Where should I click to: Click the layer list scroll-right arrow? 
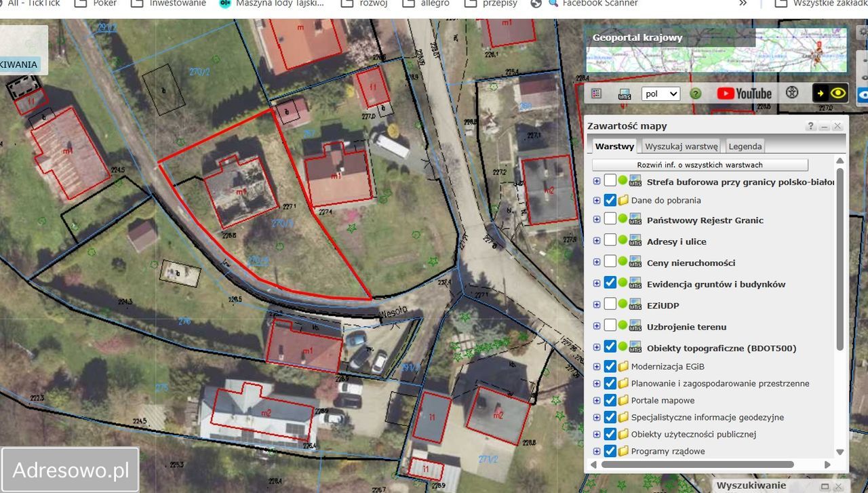[x=827, y=465]
